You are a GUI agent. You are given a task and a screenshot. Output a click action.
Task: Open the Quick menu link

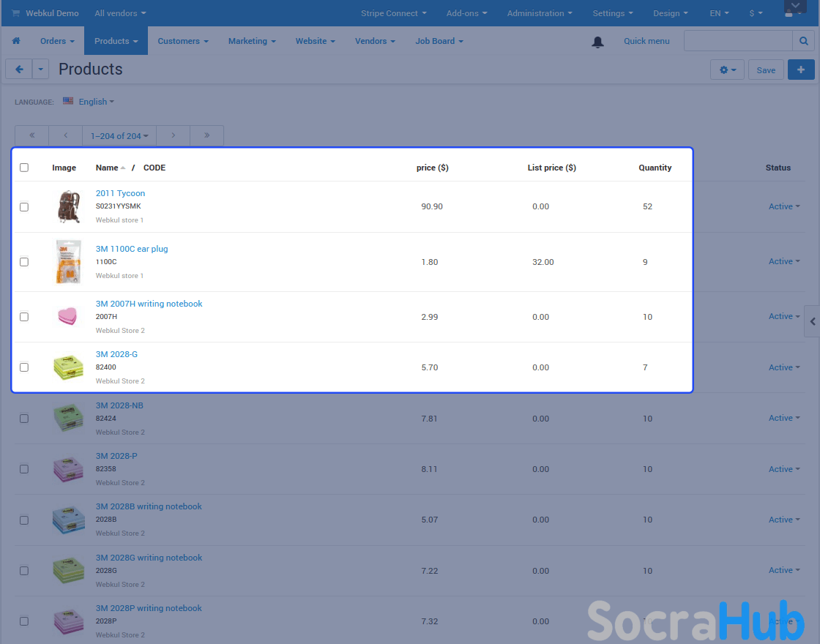(x=646, y=41)
